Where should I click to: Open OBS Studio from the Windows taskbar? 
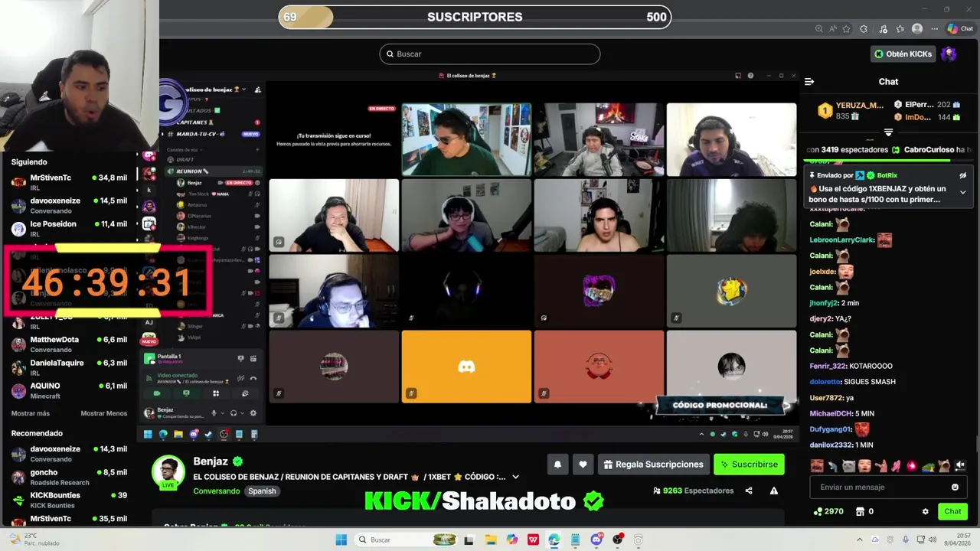pos(618,540)
